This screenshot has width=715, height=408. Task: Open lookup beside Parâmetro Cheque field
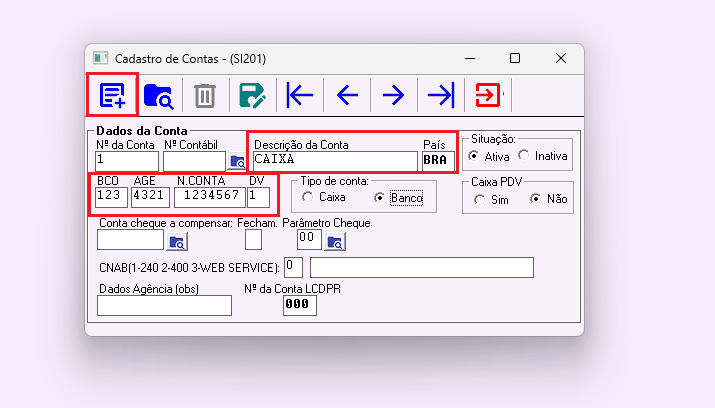(x=335, y=242)
